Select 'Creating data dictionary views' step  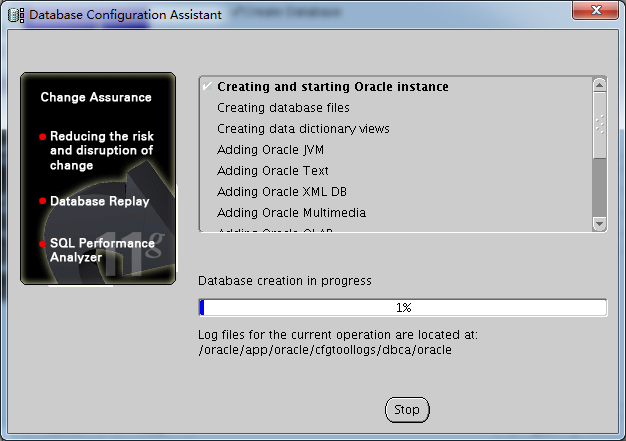click(303, 129)
